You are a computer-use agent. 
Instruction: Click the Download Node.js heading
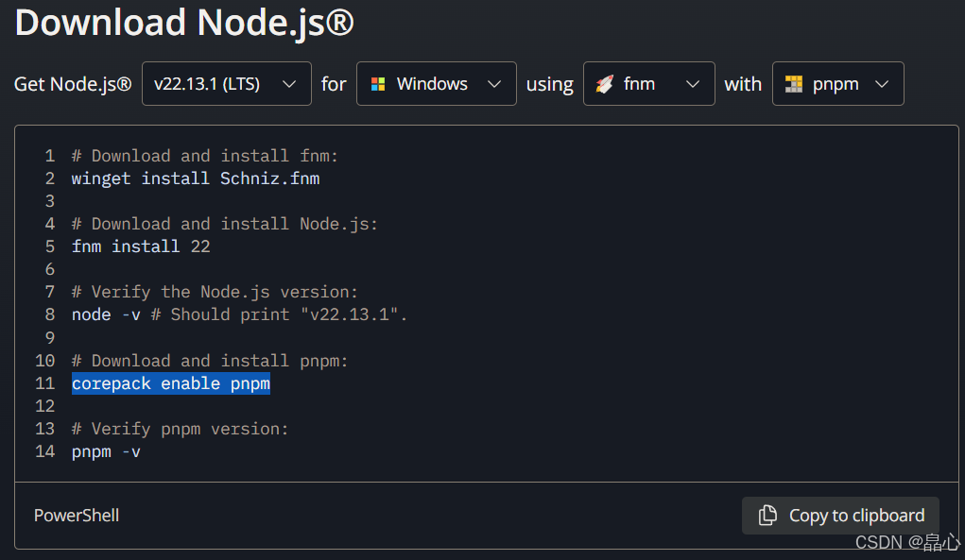pyautogui.click(x=184, y=23)
